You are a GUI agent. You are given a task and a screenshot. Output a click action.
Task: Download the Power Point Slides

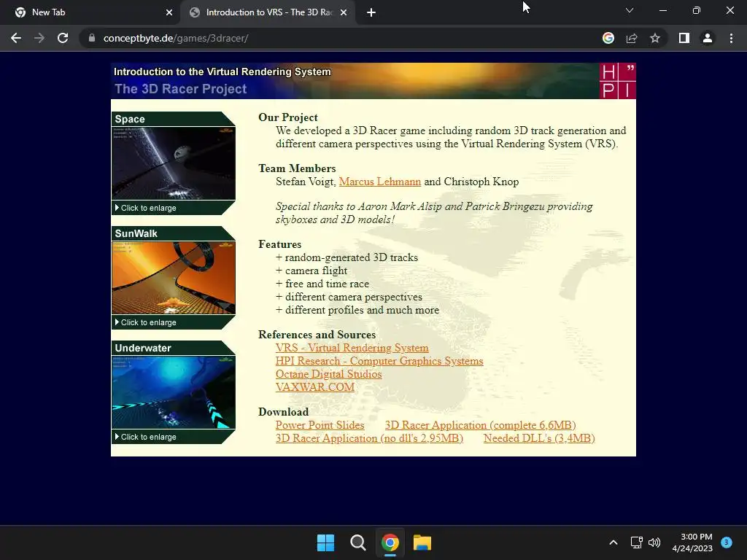(320, 425)
